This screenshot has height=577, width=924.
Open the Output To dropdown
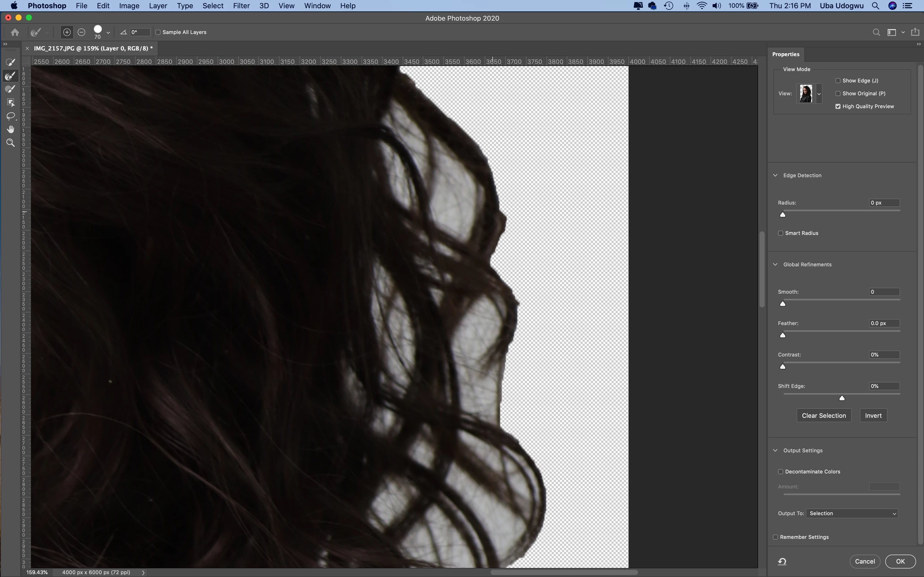click(852, 513)
